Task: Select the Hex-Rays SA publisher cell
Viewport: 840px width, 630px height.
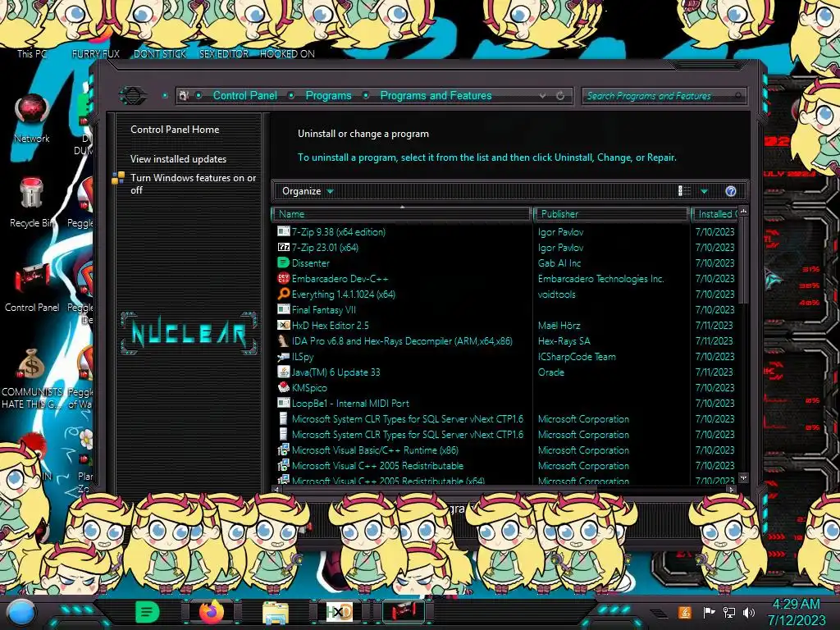Action: [564, 341]
